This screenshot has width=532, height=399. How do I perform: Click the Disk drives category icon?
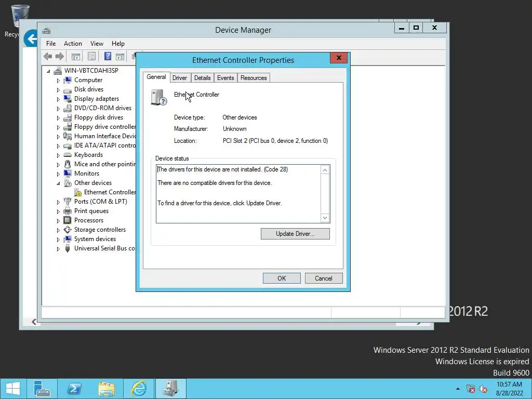68,89
